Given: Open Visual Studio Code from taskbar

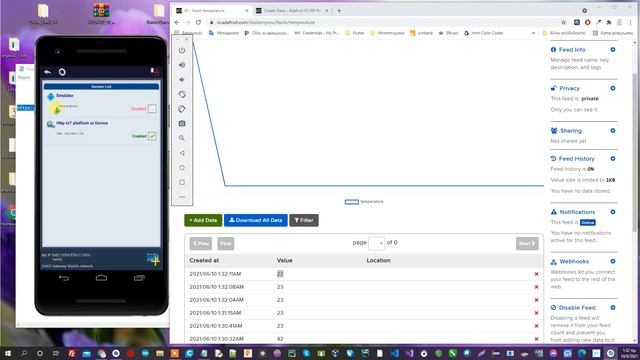Looking at the screenshot, I should point(394,353).
